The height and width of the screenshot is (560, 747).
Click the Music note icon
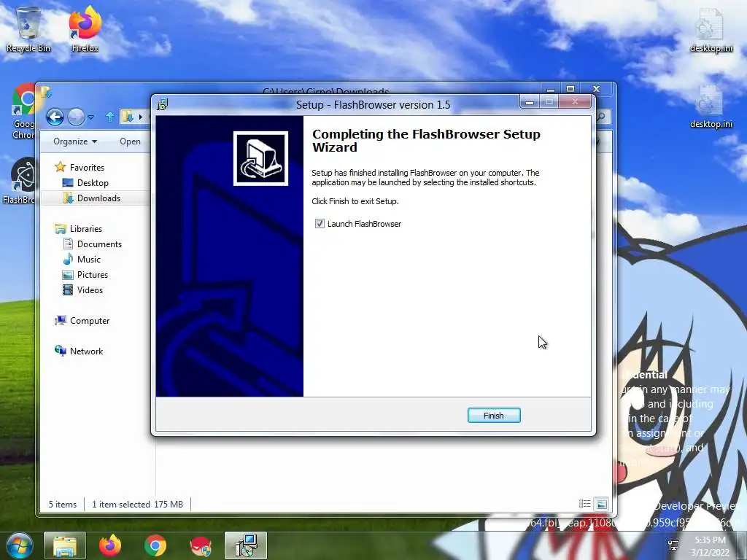coord(68,259)
